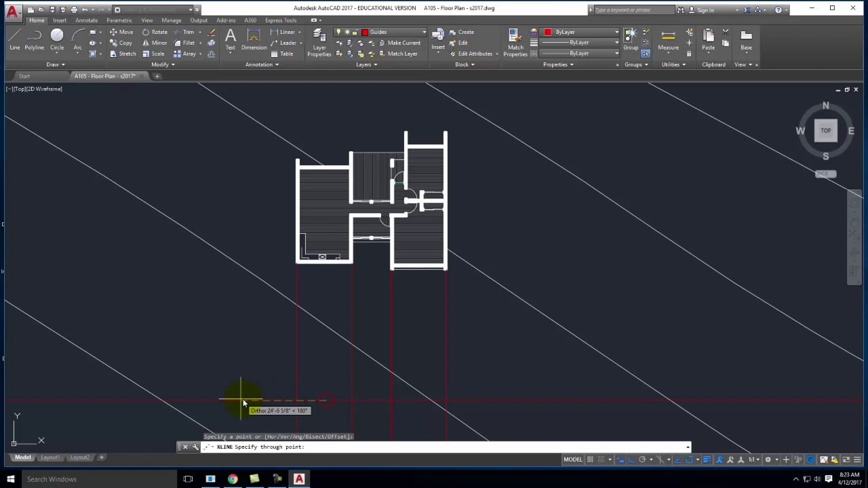Select the Move command

pyautogui.click(x=125, y=32)
